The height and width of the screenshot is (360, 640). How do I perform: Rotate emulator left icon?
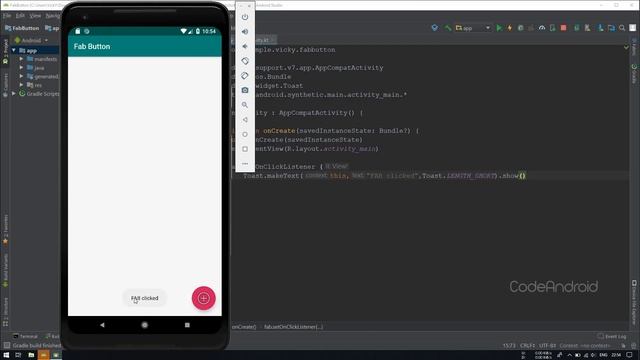click(245, 61)
